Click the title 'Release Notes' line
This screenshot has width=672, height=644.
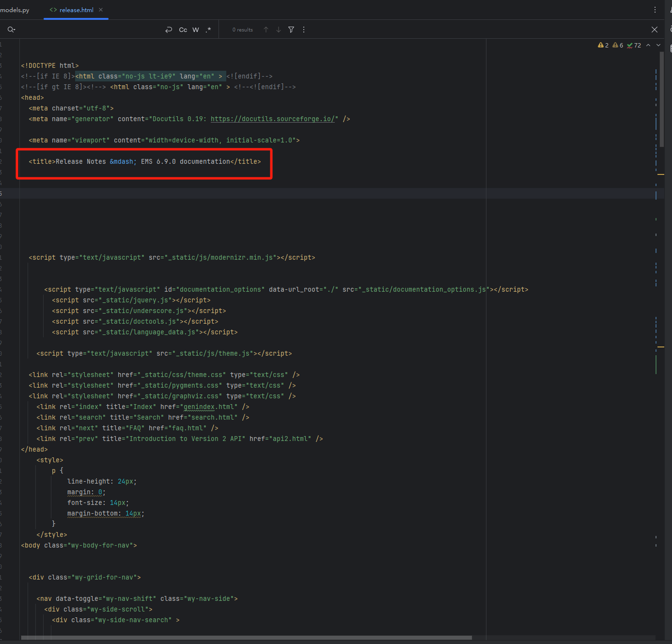pyautogui.click(x=145, y=161)
